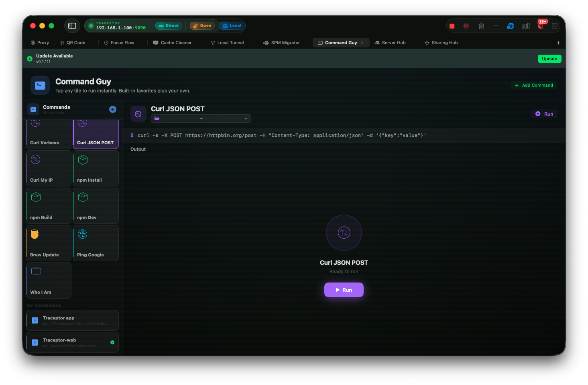Switch to the QR Code tab
The width and height of the screenshot is (588, 385).
[x=73, y=43]
